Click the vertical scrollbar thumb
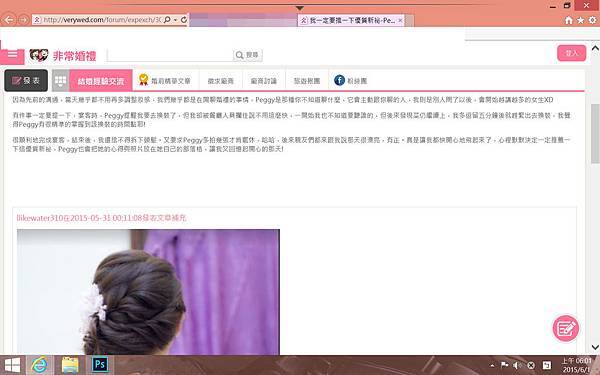Screen dimensions: 600x375 click(x=595, y=133)
